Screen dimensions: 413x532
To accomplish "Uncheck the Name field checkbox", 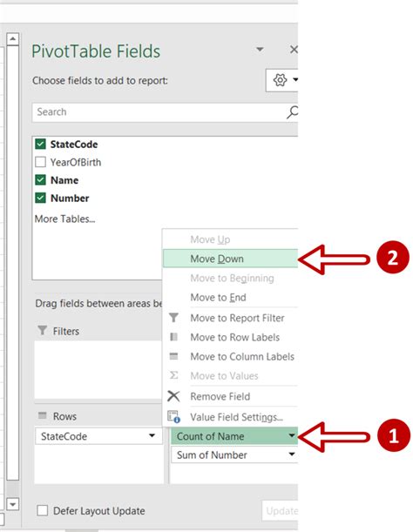I will pos(40,180).
